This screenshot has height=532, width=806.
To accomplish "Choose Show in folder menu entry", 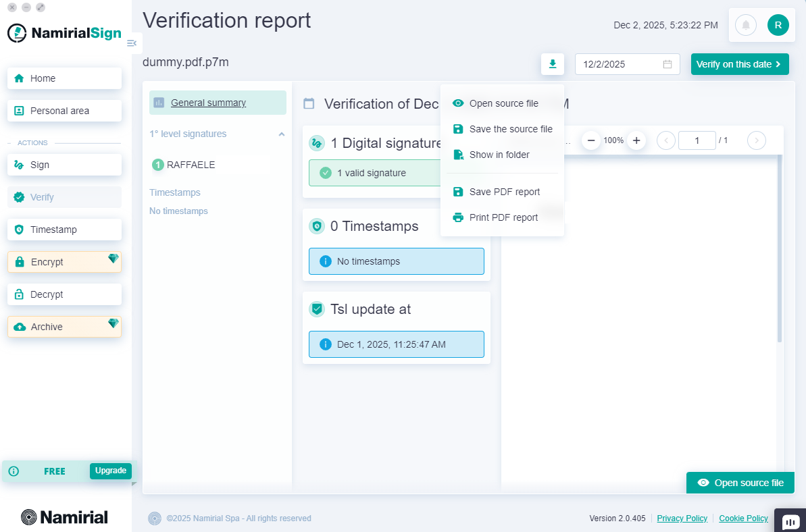I will click(x=499, y=155).
